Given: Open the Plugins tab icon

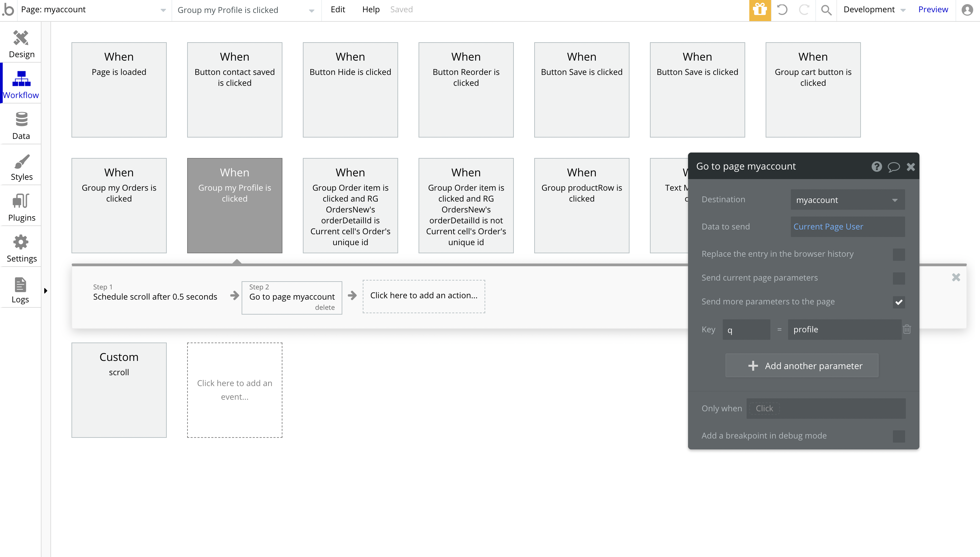Looking at the screenshot, I should click(x=21, y=201).
